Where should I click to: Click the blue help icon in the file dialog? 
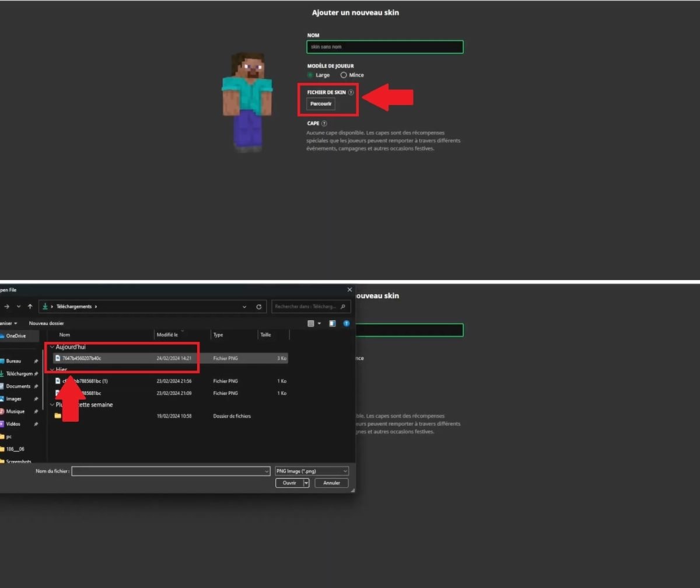346,323
